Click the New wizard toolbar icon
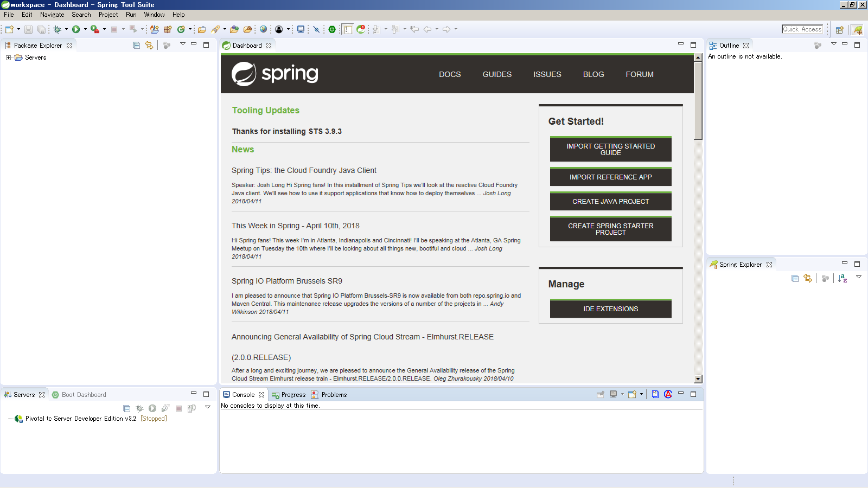This screenshot has height=488, width=868. [x=9, y=29]
